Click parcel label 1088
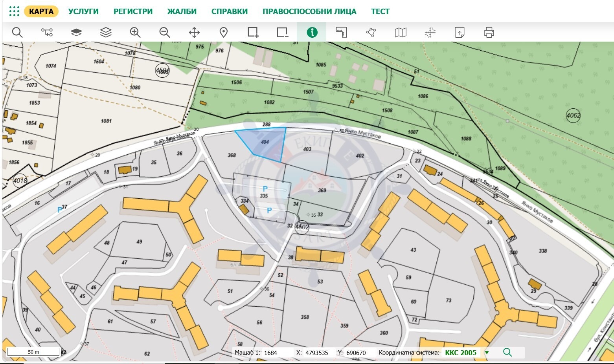 point(466,138)
